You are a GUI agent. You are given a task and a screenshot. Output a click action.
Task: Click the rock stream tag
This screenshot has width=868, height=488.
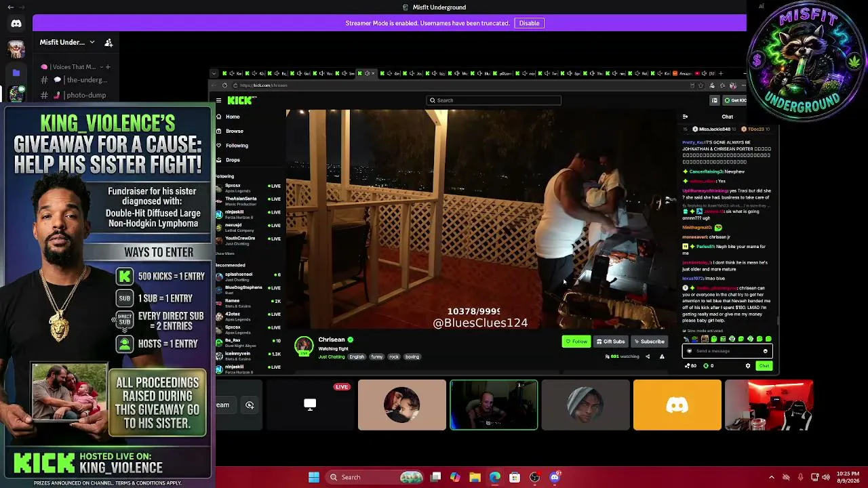click(394, 357)
